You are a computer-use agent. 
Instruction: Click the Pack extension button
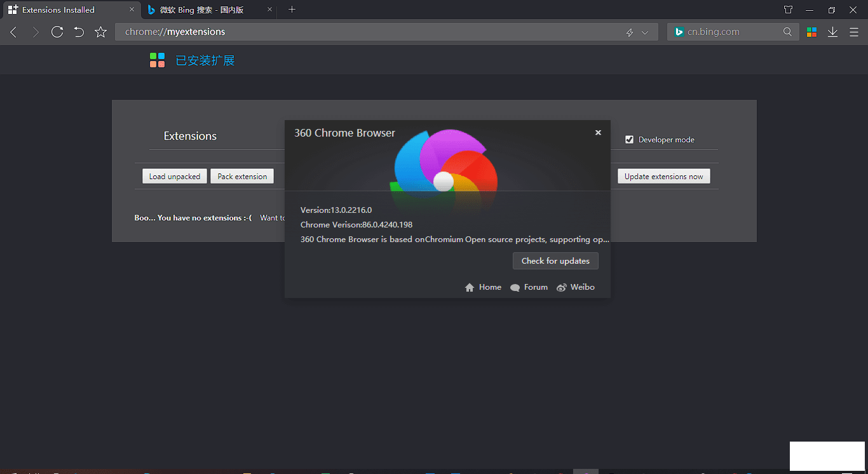(242, 177)
